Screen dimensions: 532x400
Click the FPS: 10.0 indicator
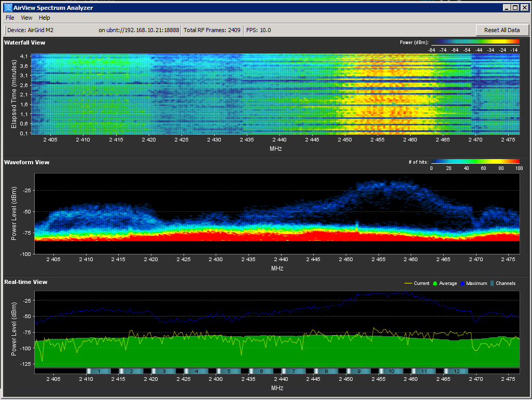pos(258,30)
